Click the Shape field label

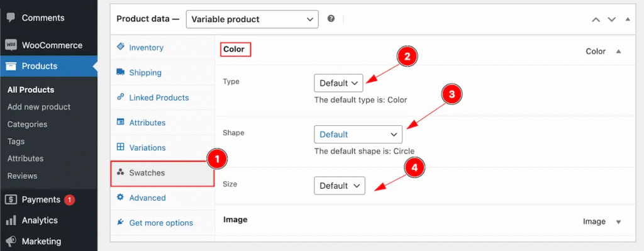[x=233, y=133]
